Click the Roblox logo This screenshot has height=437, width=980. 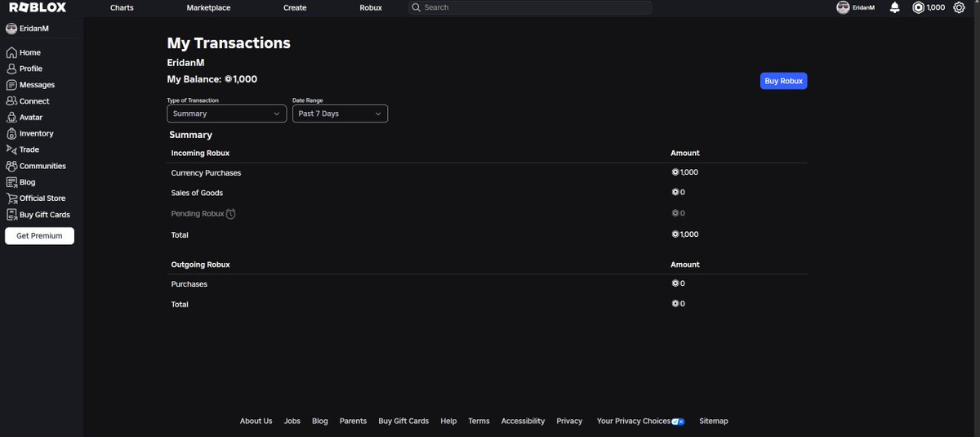pos(38,7)
